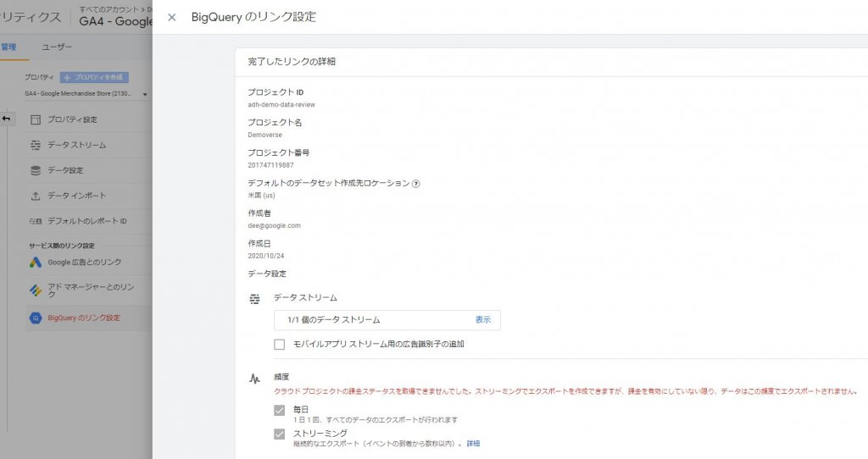Click project number 201747119887

pyautogui.click(x=270, y=165)
